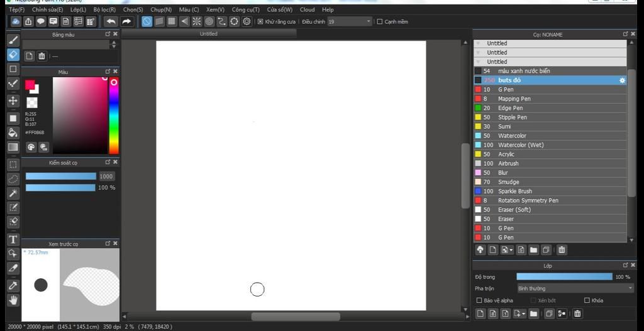Enable the grid snap guide
The image size is (644, 331).
(x=172, y=21)
